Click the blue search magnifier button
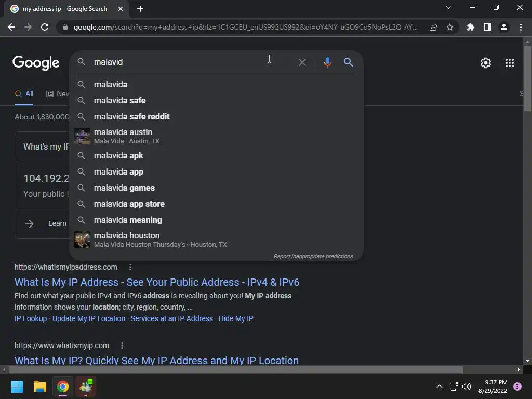Screen dimensions: 532x399 coord(348,62)
